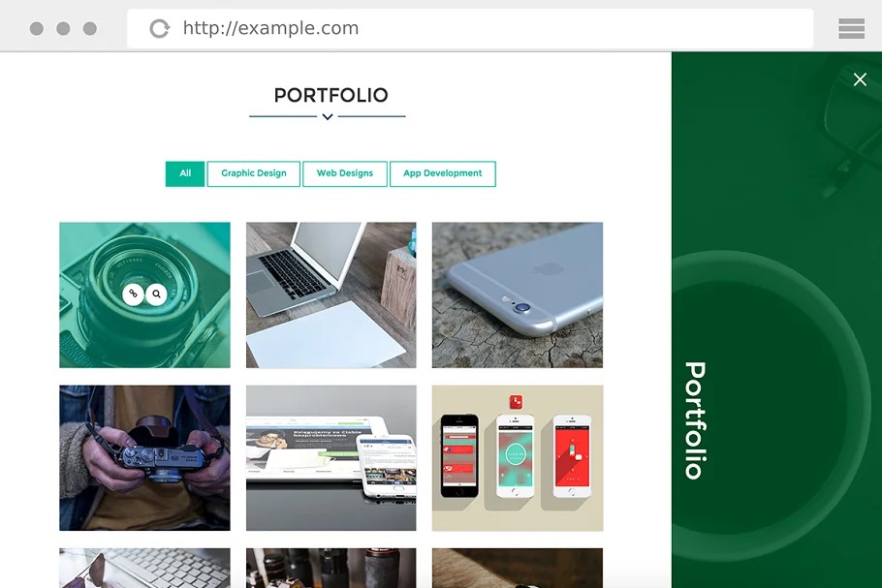Viewport: 882px width, 588px height.
Task: Click the address bar with example.com URL
Action: click(470, 28)
